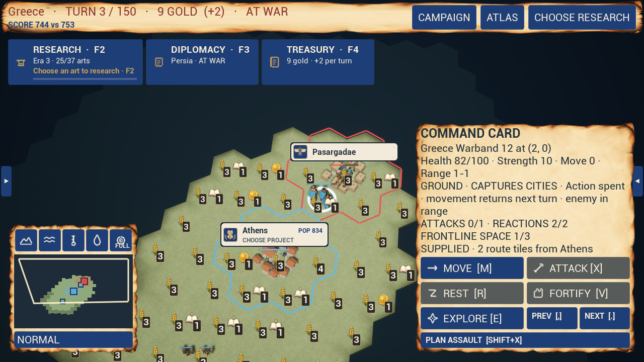Click the Fortify [V] command
Image resolution: width=644 pixels, height=362 pixels.
click(578, 293)
